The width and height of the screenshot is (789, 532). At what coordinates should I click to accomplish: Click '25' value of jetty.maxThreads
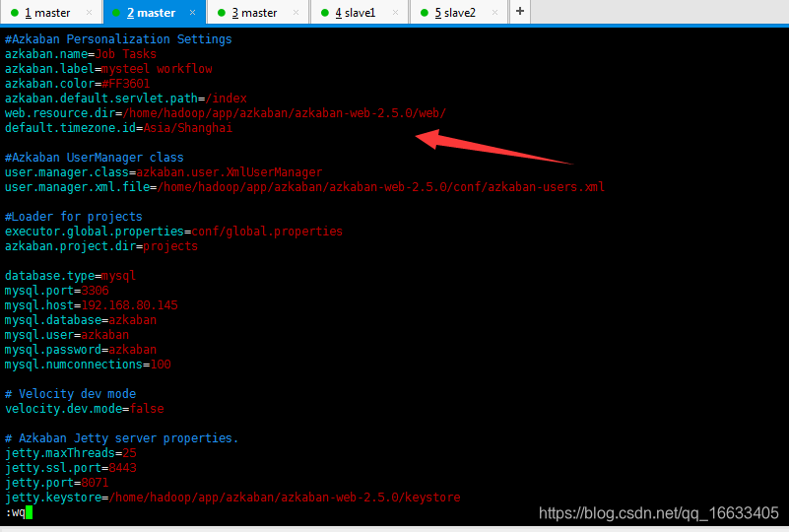pos(129,453)
